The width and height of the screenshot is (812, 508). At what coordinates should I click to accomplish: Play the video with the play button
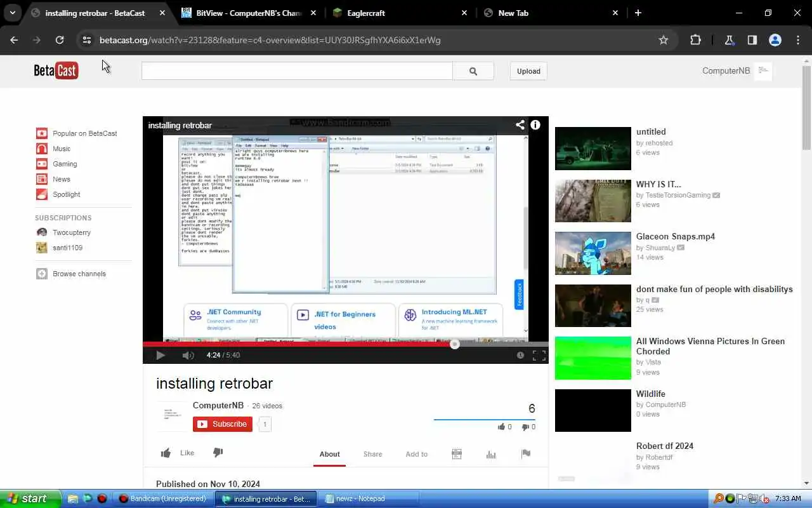click(x=160, y=355)
